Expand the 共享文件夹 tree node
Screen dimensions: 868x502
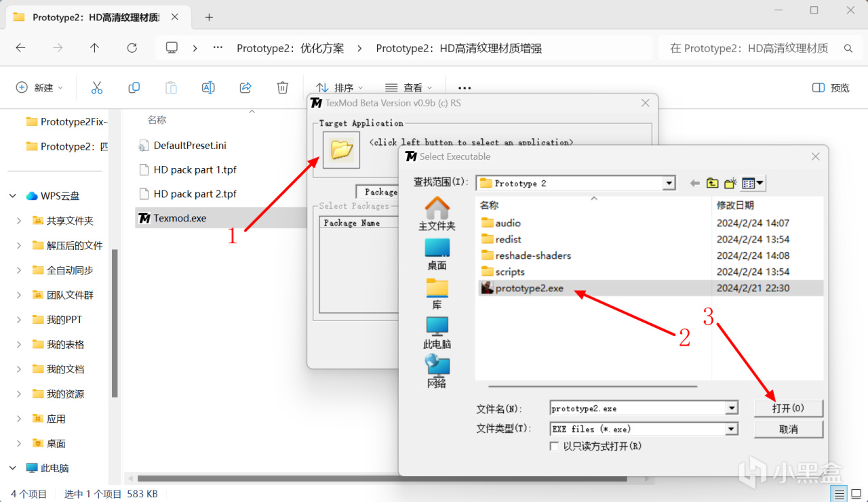[19, 221]
